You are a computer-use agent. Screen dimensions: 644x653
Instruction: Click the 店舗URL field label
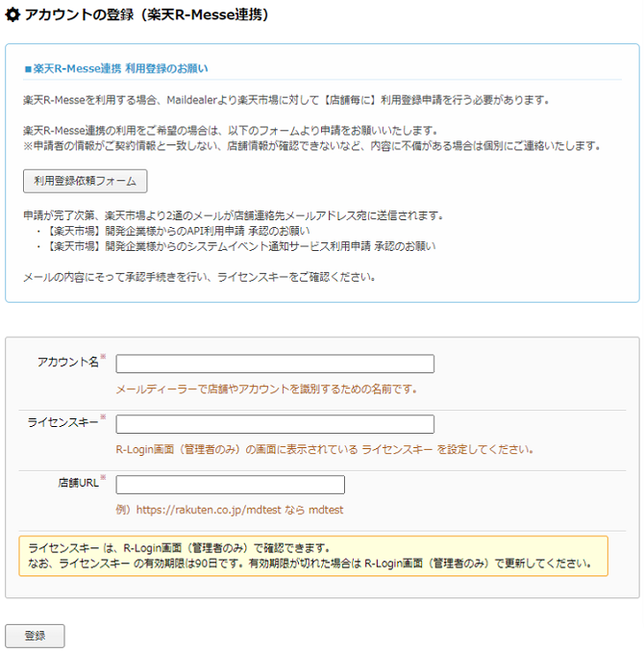(x=79, y=483)
